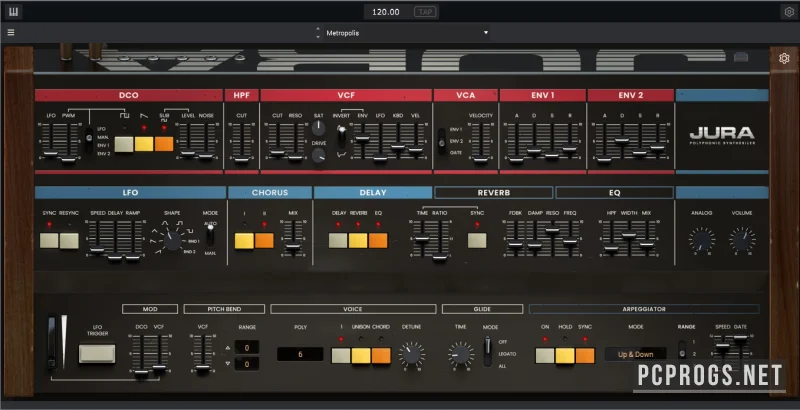Screen dimensions: 800x410
Task: Adjust the ENV 1 attack slider
Action: tap(516, 160)
